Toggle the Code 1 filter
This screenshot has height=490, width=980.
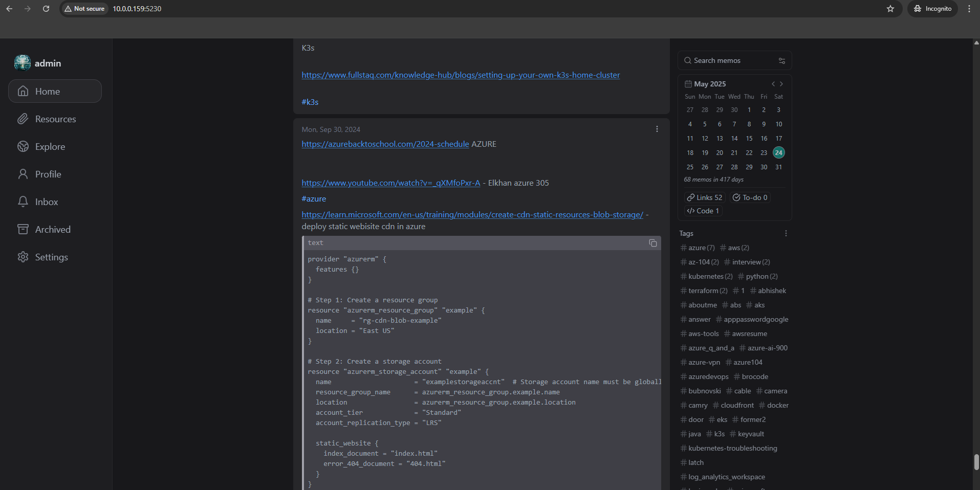click(703, 211)
